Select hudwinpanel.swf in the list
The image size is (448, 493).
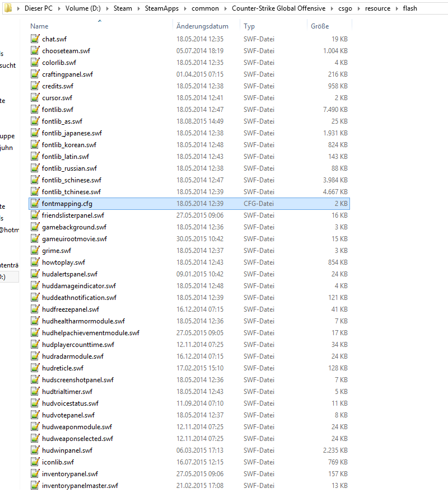(67, 450)
